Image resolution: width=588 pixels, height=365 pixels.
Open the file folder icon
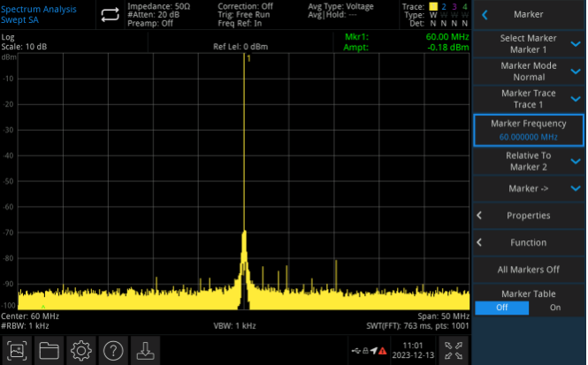coord(50,350)
